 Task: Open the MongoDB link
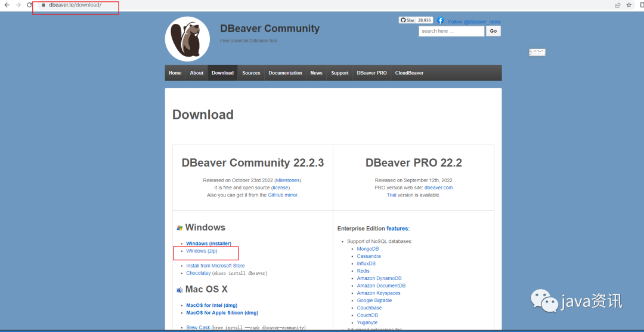[x=367, y=249]
